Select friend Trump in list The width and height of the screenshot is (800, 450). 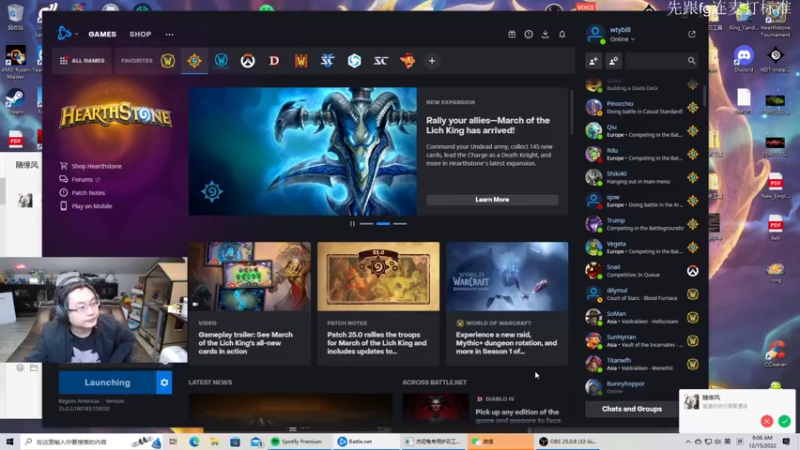(x=642, y=224)
